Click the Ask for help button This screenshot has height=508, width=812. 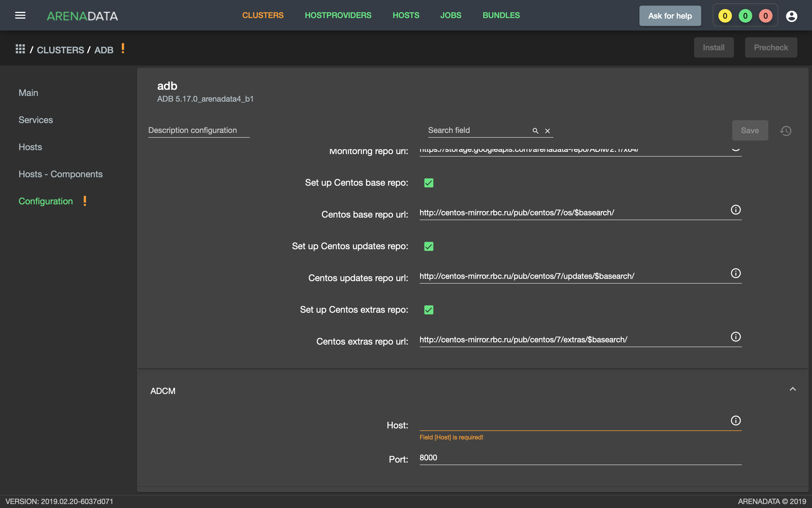(670, 16)
